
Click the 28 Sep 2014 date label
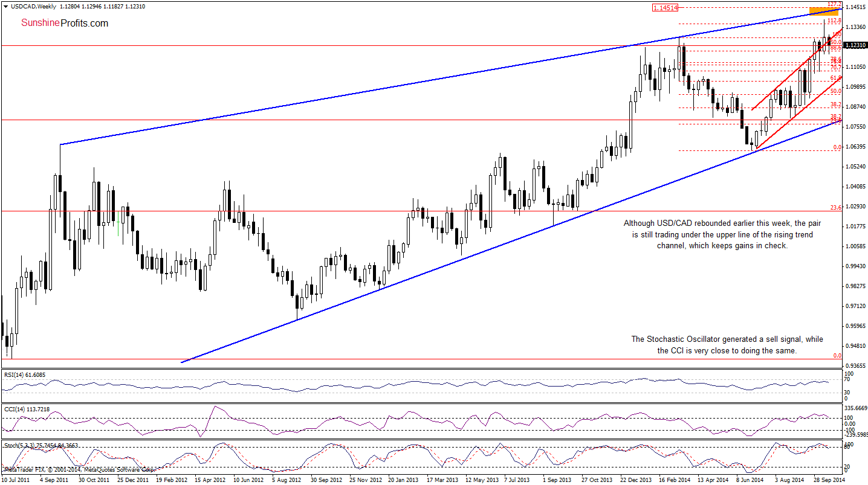click(829, 480)
